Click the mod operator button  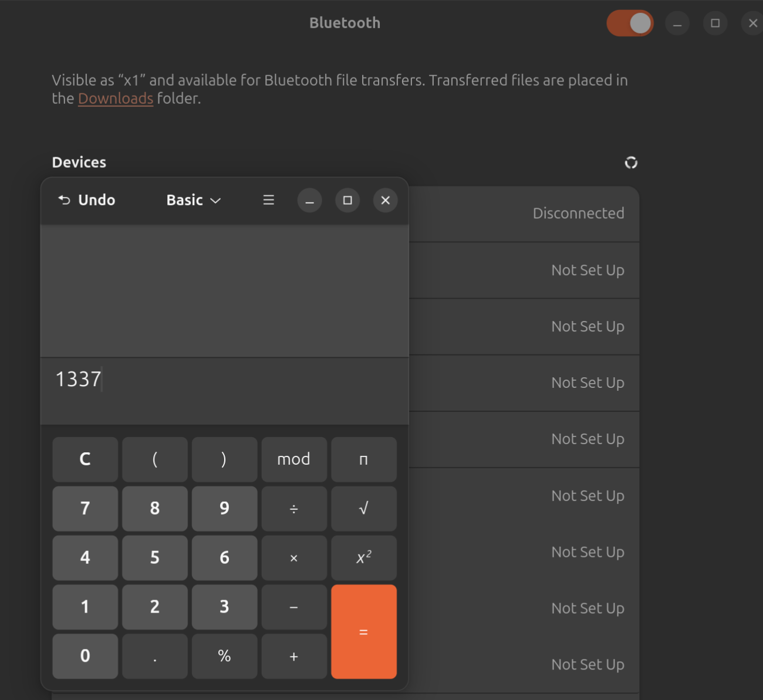coord(293,459)
